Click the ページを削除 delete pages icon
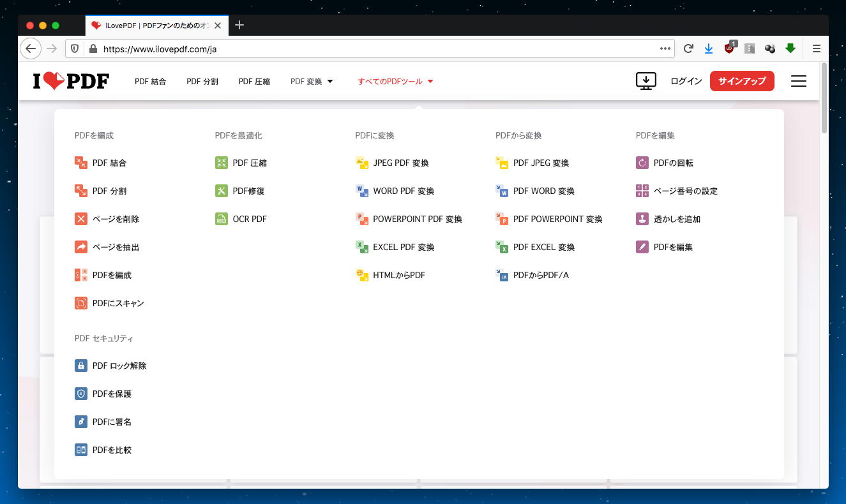 (x=81, y=219)
